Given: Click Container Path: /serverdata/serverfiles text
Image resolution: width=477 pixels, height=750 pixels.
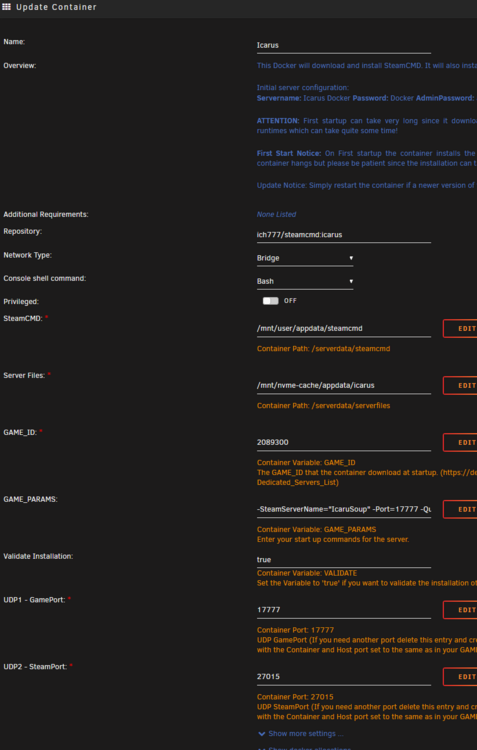Looking at the screenshot, I should point(323,406).
